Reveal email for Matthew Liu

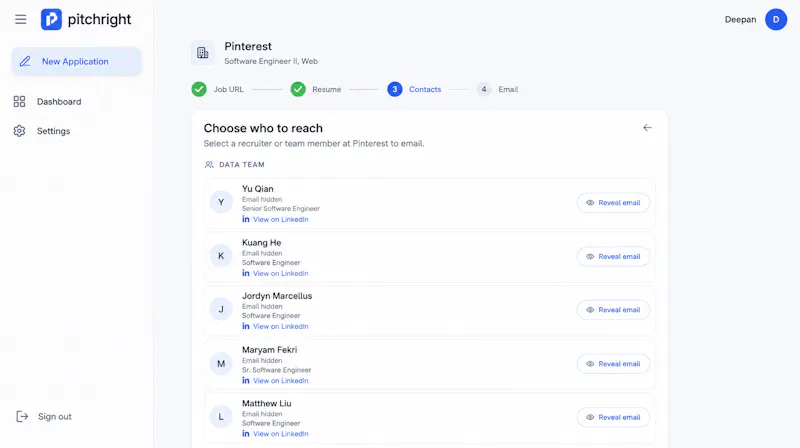click(x=613, y=417)
